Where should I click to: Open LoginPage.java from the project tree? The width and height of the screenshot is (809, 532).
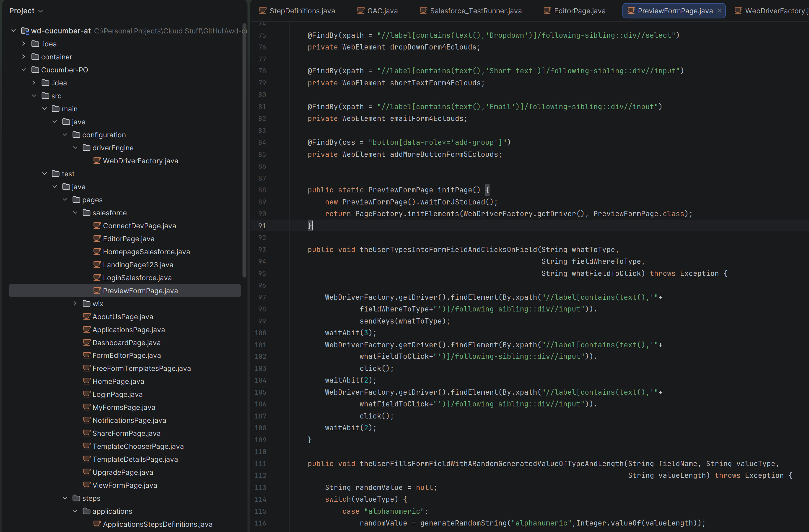coord(118,394)
